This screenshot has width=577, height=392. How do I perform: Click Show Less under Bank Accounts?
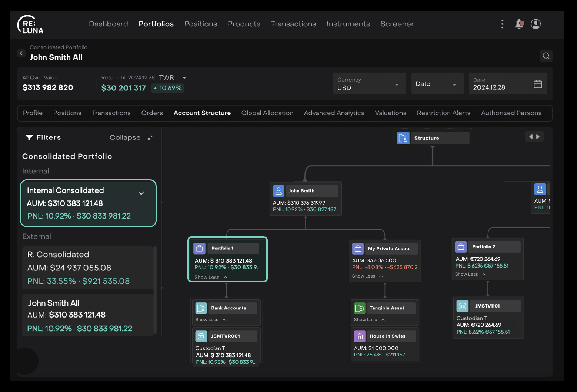(210, 320)
